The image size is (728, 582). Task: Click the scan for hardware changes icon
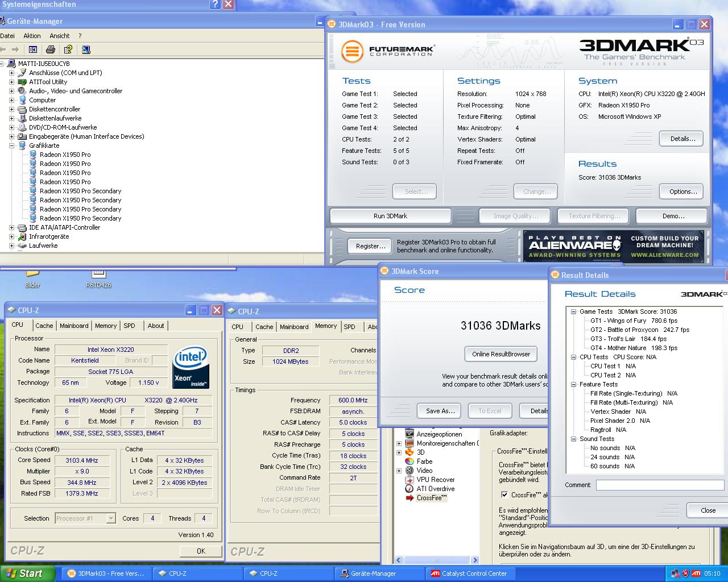click(x=86, y=49)
